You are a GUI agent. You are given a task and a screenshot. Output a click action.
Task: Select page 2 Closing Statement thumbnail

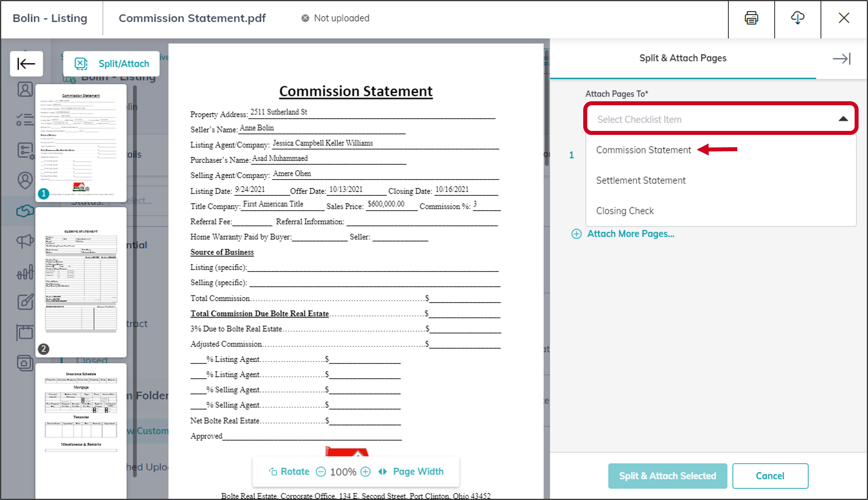pos(81,282)
